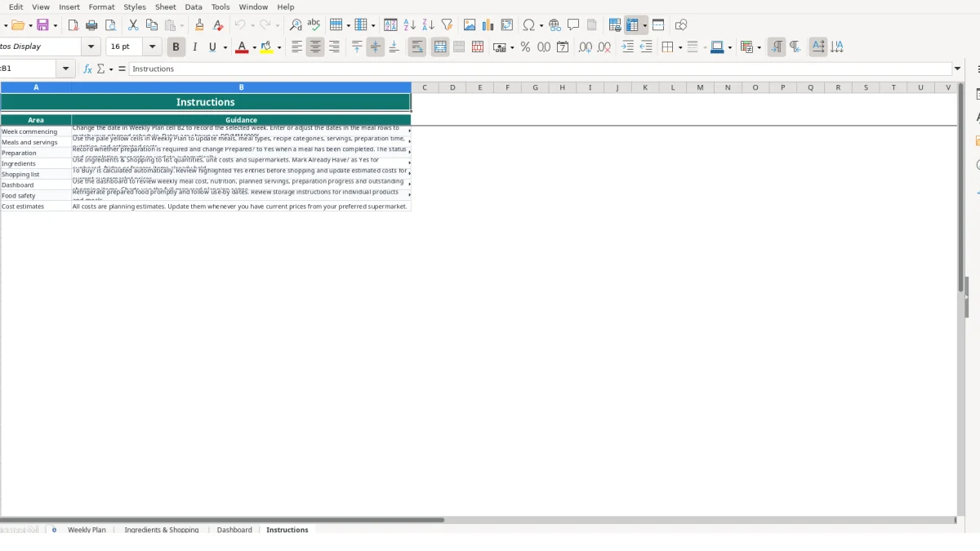Open the font size dropdown
Viewport: 980px width, 551px height.
click(153, 47)
